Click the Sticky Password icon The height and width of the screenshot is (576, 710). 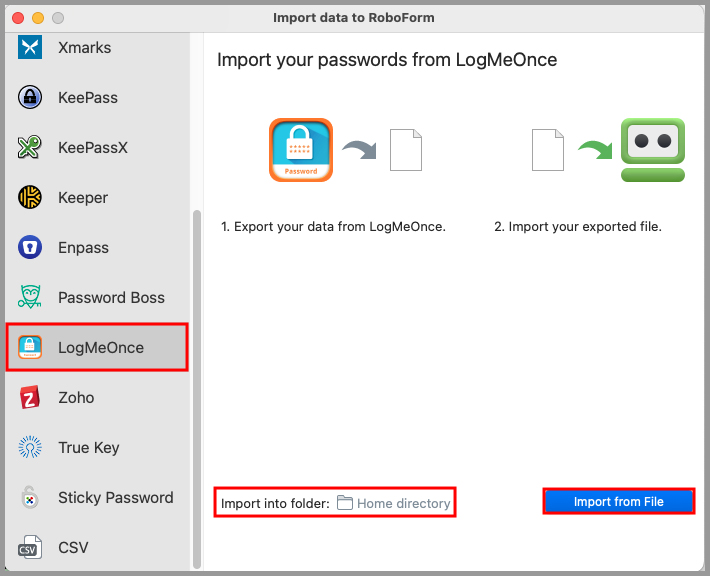click(x=30, y=498)
